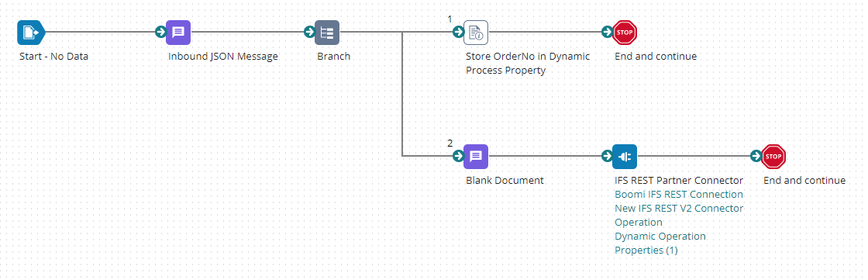Click the input arrow on the Branch shape
This screenshot has width=868, height=280.
(309, 32)
